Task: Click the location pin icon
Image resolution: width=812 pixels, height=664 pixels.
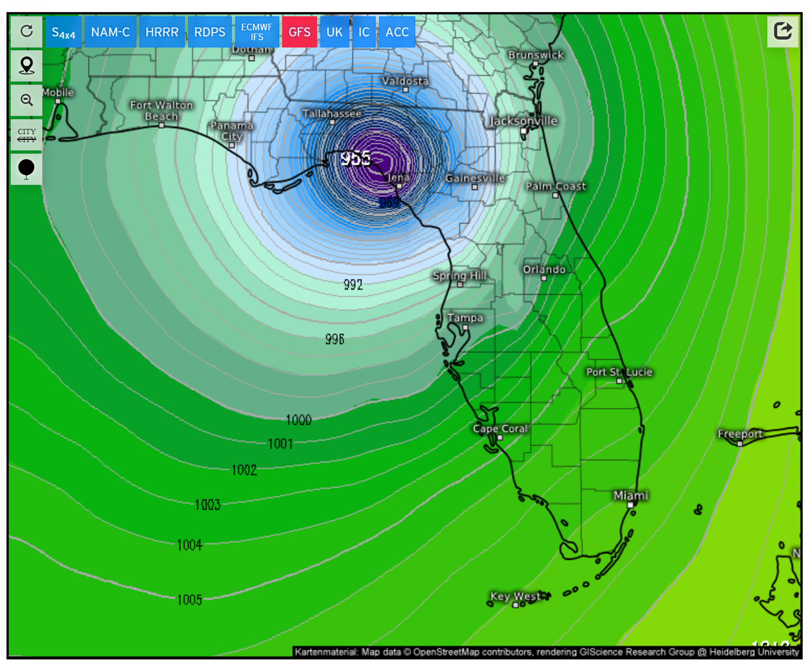Action: coord(27,65)
